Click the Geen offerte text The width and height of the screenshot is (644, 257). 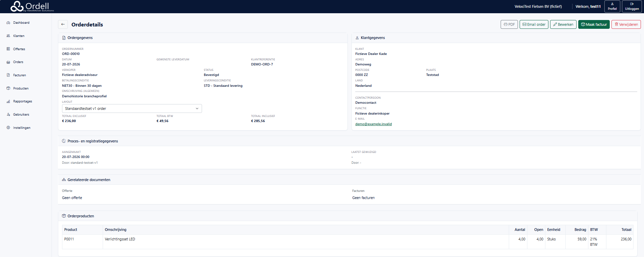pos(72,198)
